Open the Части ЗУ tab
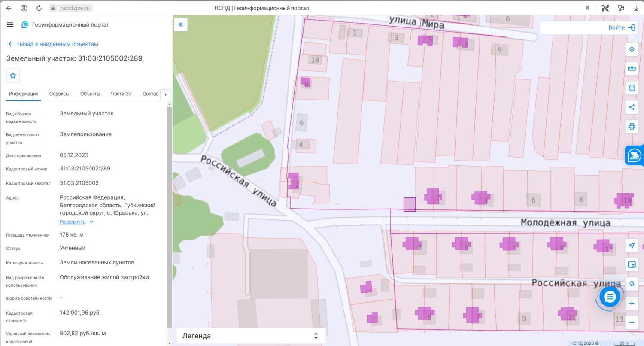The height and width of the screenshot is (346, 644). (x=121, y=94)
